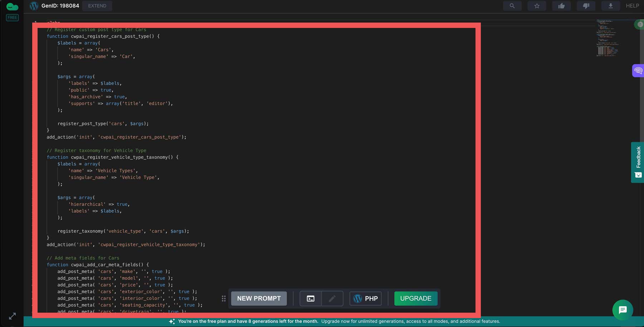This screenshot has width=644, height=327.
Task: Click the WordPress logo beside GenID
Action: [34, 6]
